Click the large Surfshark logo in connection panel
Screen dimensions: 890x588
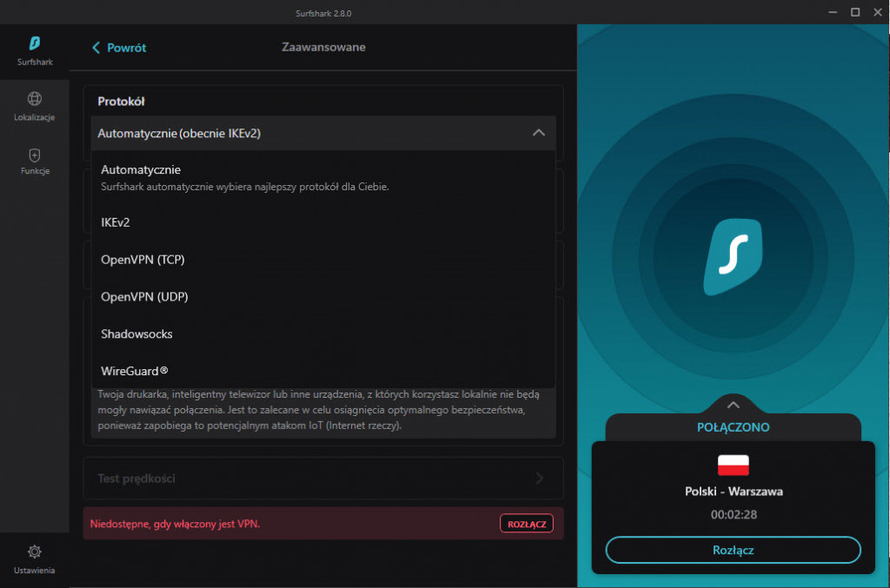click(x=733, y=257)
